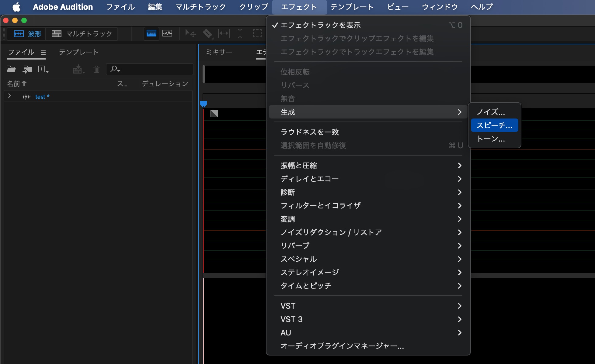Click the Duration (デュレーション) column header
595x364 pixels.
pos(165,84)
